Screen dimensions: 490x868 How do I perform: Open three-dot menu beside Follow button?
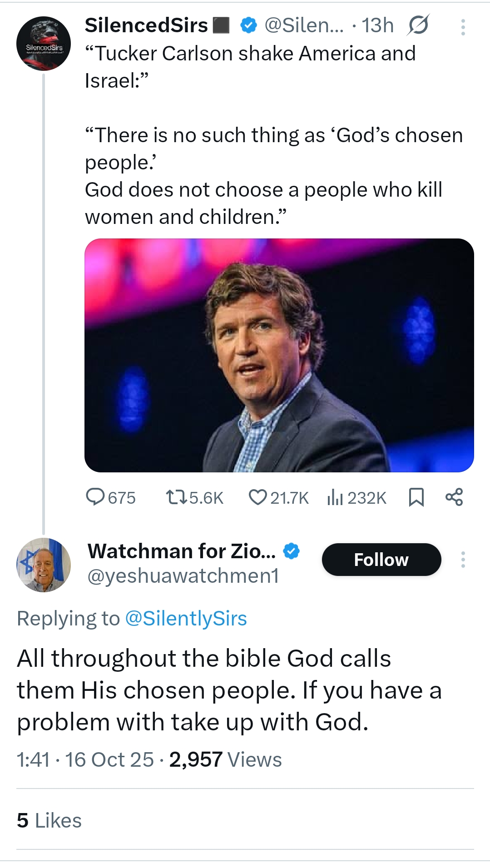point(463,560)
